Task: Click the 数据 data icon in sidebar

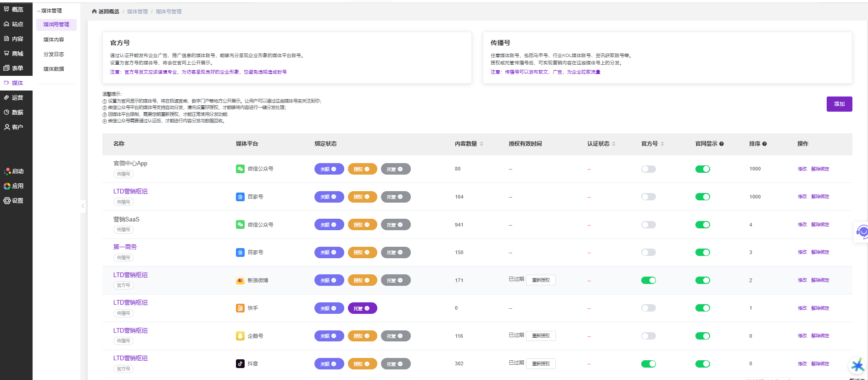Action: tap(6, 112)
